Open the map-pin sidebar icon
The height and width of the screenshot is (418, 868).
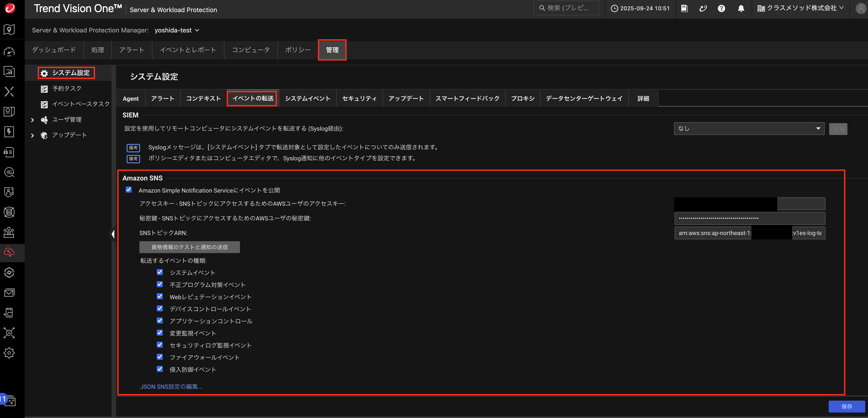click(x=9, y=30)
